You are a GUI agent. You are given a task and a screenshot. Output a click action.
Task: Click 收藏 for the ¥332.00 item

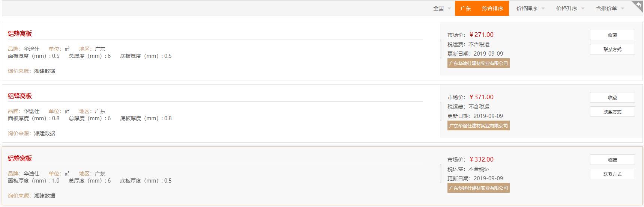(612, 160)
